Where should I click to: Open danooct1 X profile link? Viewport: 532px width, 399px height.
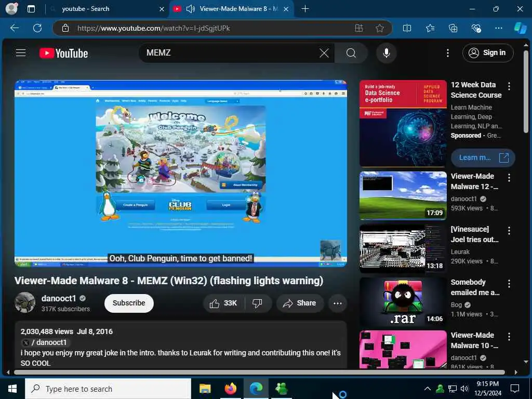(x=46, y=342)
